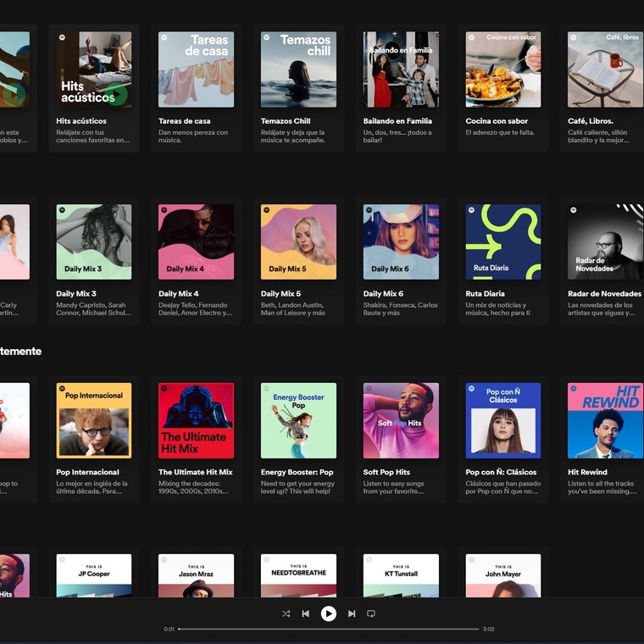
Task: Toggle shuffle playback icon
Action: point(286,613)
